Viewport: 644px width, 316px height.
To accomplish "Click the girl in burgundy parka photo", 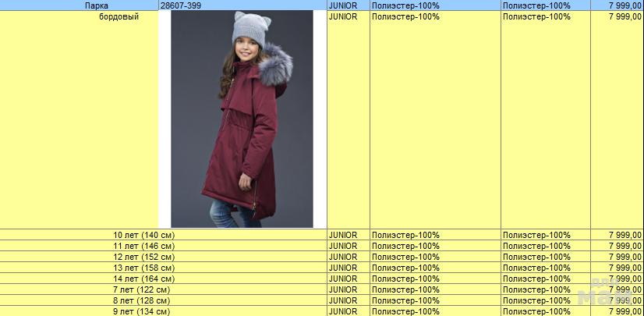I will 242,119.
